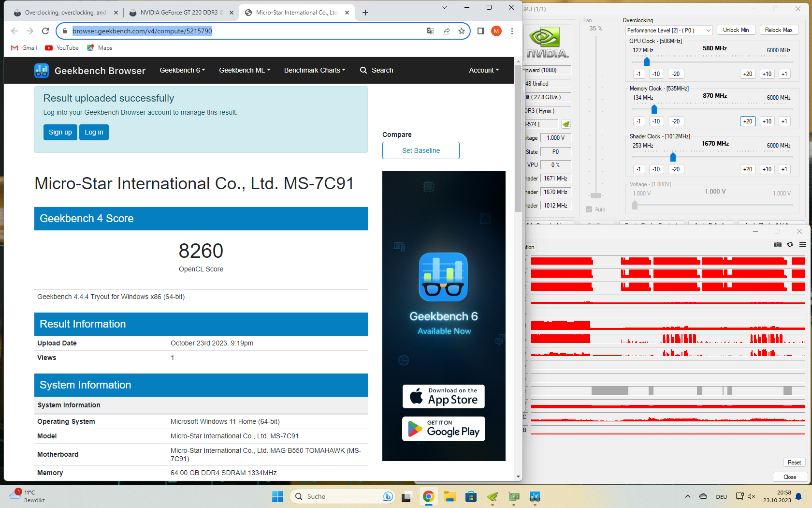
Task: Click GPU Clock +20 button
Action: pos(748,74)
